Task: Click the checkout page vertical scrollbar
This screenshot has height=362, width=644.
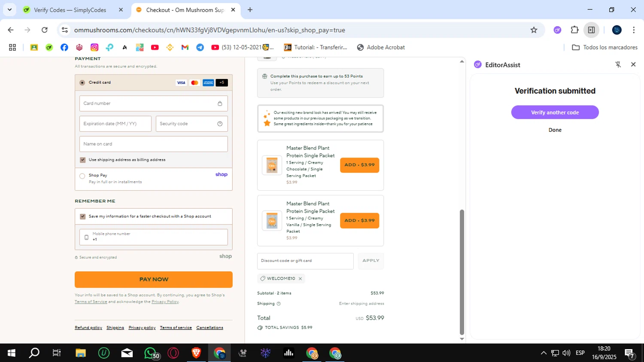Action: (462, 272)
